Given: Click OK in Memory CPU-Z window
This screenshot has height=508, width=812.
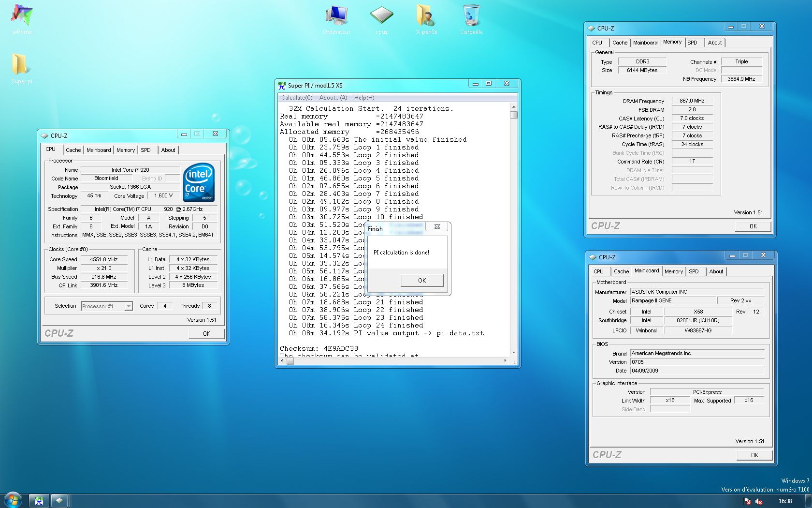Looking at the screenshot, I should point(753,226).
